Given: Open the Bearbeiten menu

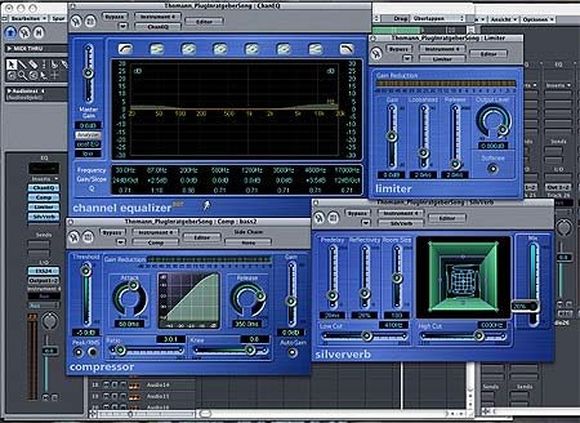Looking at the screenshot, I should [27, 18].
